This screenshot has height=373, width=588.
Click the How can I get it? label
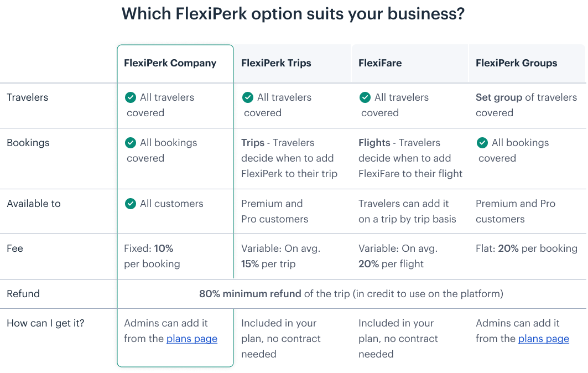click(45, 323)
